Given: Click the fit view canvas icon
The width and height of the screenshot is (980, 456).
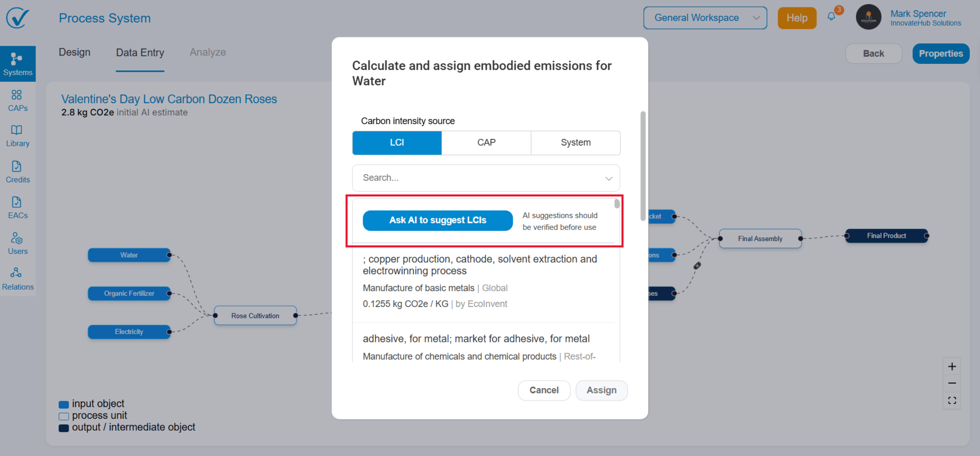Looking at the screenshot, I should (952, 400).
